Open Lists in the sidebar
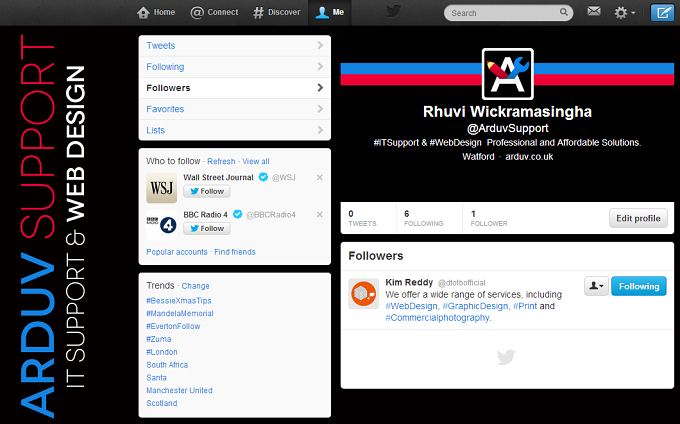This screenshot has width=680, height=424. (x=235, y=130)
